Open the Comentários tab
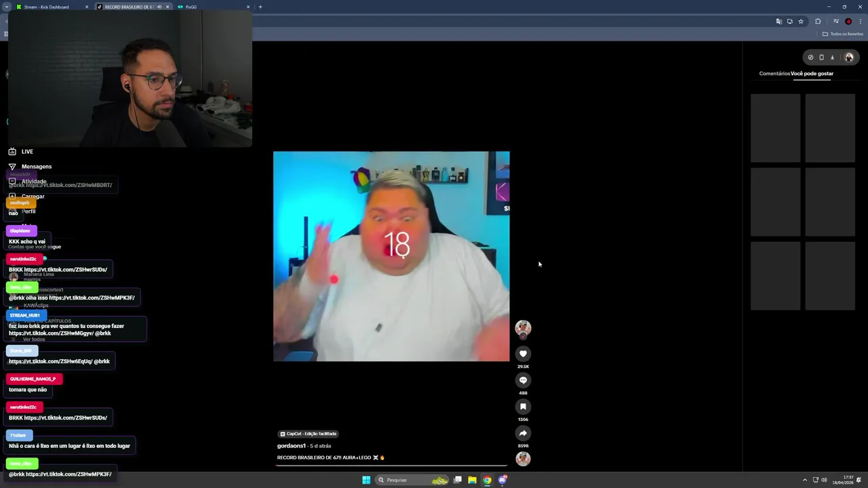Screen dimensions: 868x488 [x=774, y=73]
